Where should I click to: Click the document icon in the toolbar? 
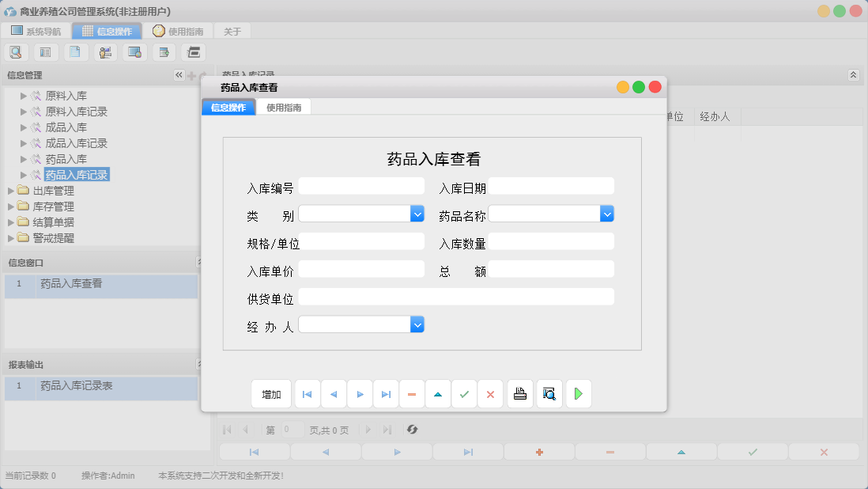tap(74, 51)
